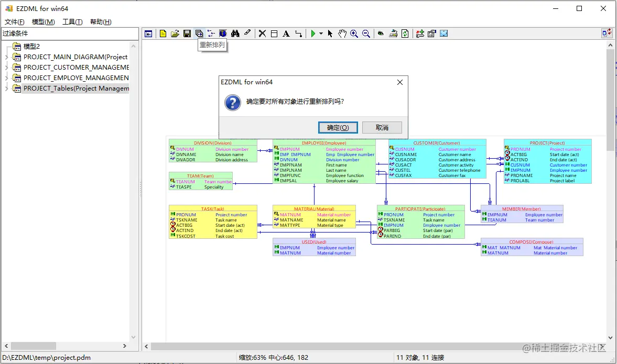Click the globe toolbar icon

pyautogui.click(x=223, y=34)
